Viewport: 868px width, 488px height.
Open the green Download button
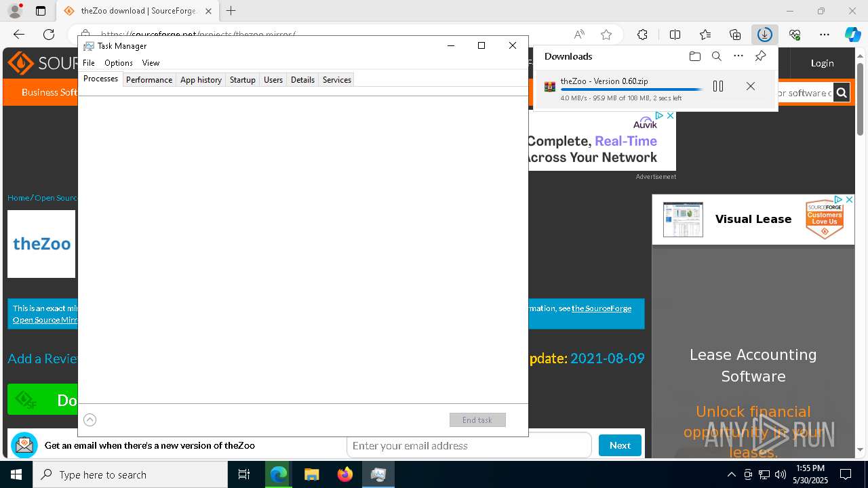43,400
